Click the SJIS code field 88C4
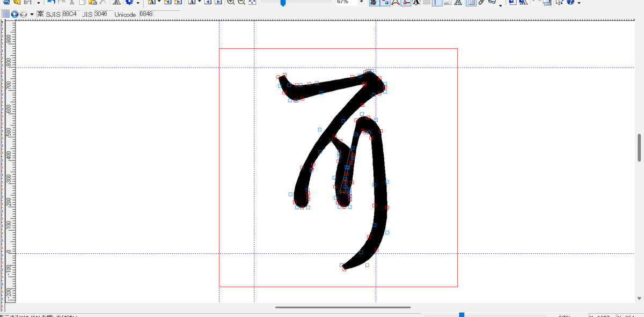The width and height of the screenshot is (644, 317). 71,13
